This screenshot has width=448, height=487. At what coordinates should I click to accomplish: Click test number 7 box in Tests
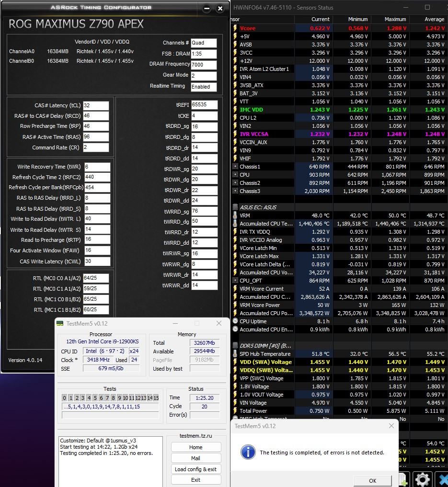click(107, 398)
